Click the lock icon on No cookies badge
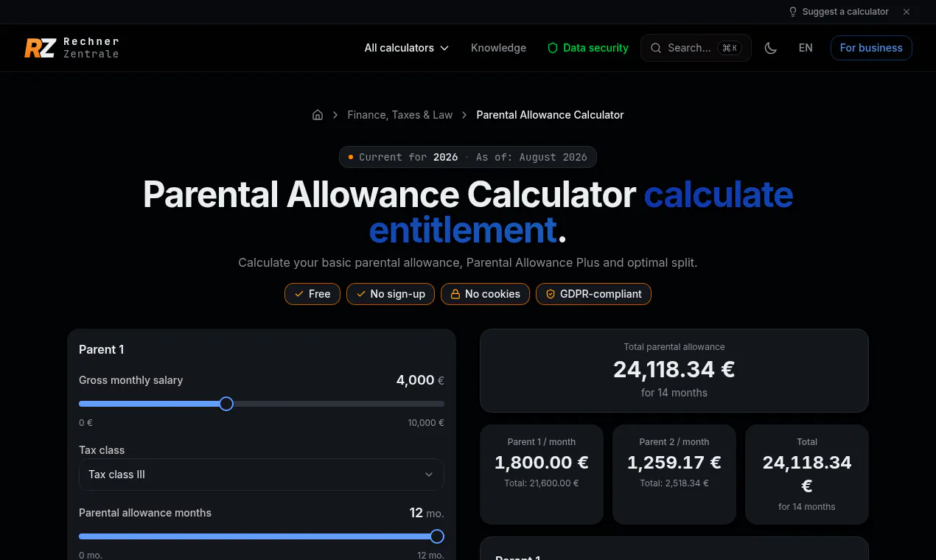Viewport: 936px width, 560px height. click(x=455, y=294)
